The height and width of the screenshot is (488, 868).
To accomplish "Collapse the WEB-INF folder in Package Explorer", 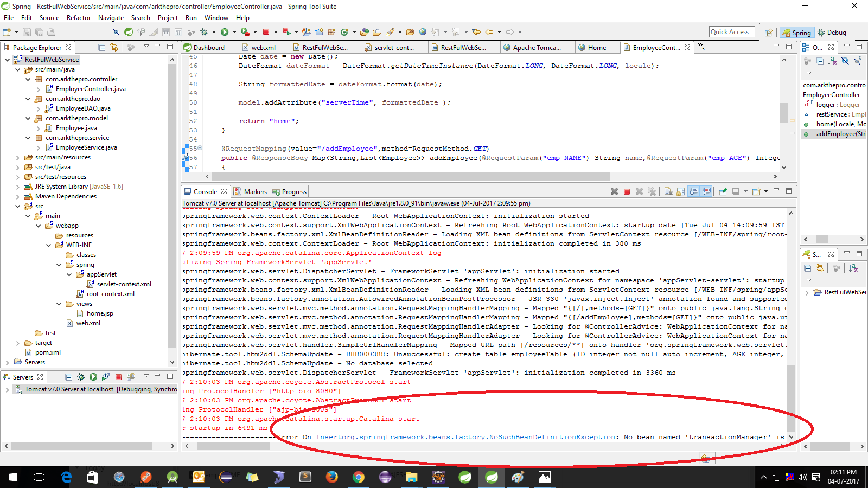I will tap(49, 245).
